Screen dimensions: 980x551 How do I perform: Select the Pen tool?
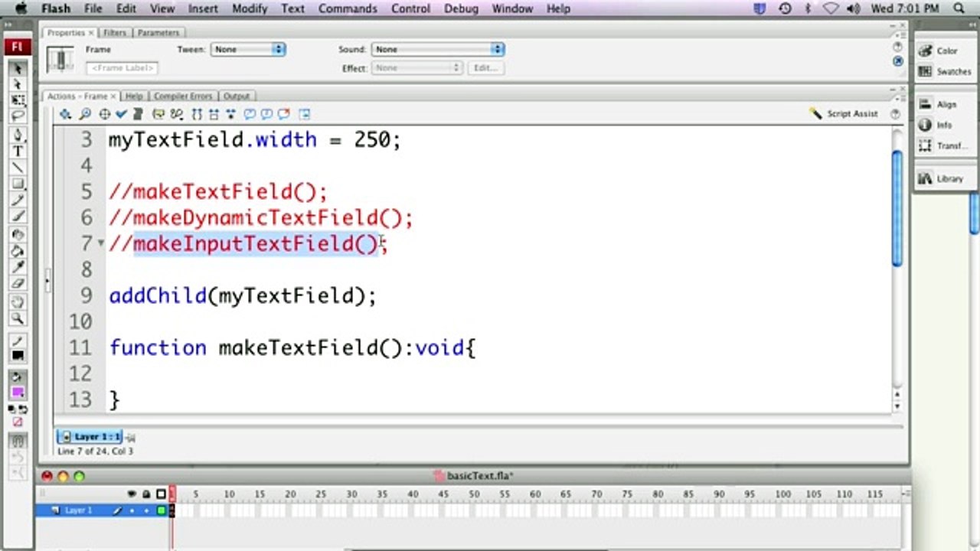[18, 135]
